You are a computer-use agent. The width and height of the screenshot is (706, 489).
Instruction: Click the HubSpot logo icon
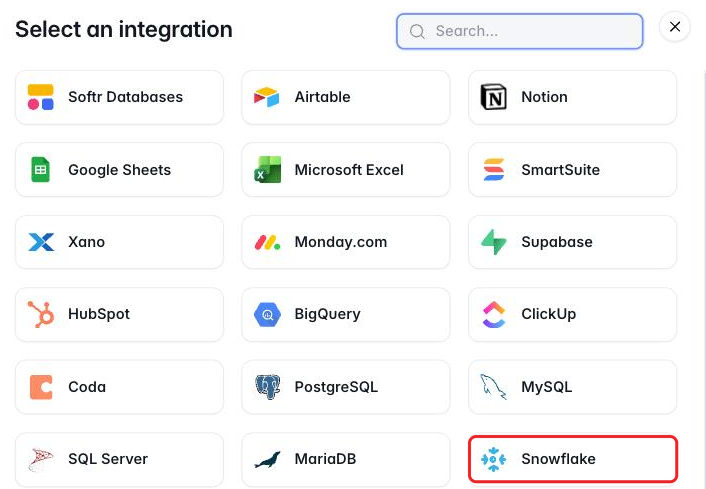point(41,314)
